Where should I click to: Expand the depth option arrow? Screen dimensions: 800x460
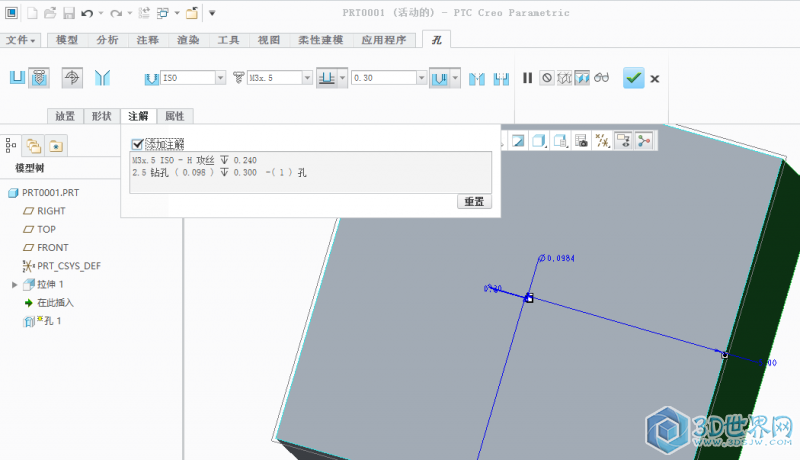pos(343,78)
